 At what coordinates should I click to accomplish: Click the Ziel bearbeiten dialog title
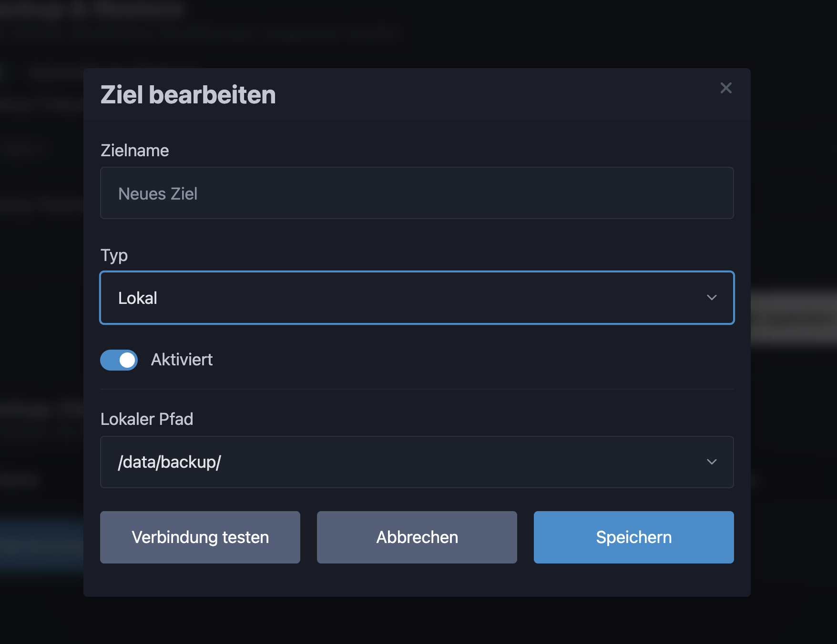click(x=187, y=94)
